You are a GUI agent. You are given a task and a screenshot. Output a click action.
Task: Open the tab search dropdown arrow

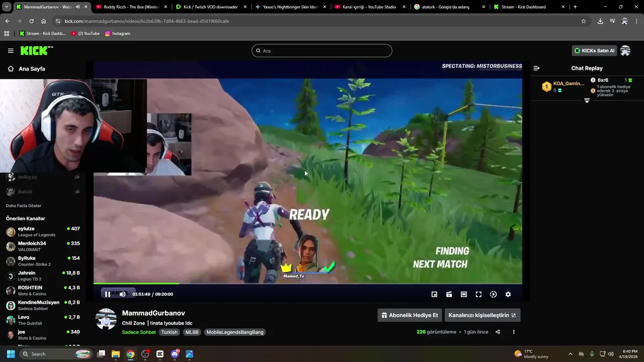6,7
